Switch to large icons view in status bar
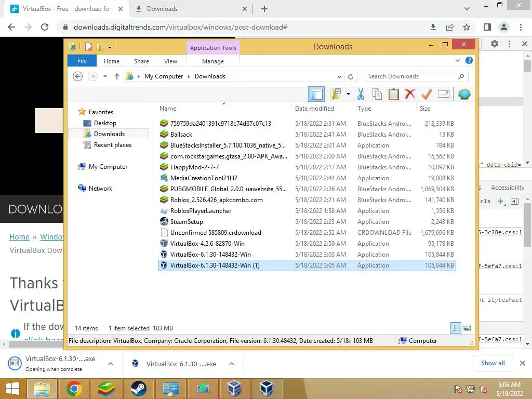Viewport: 532px width, 399px height. (467, 328)
